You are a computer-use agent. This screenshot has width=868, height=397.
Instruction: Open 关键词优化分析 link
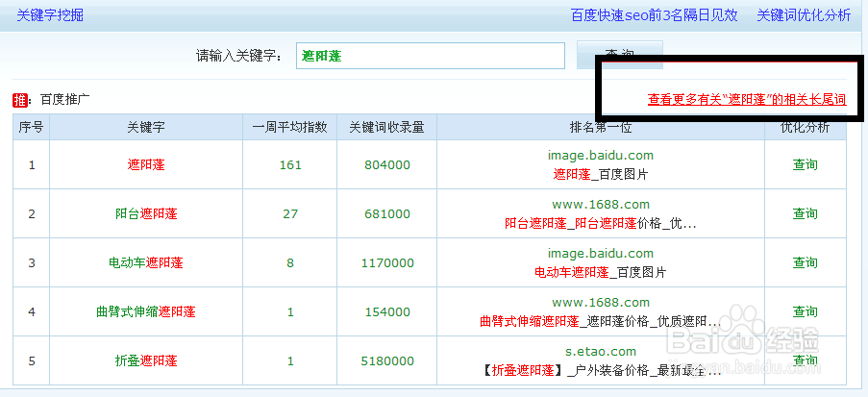tap(804, 15)
